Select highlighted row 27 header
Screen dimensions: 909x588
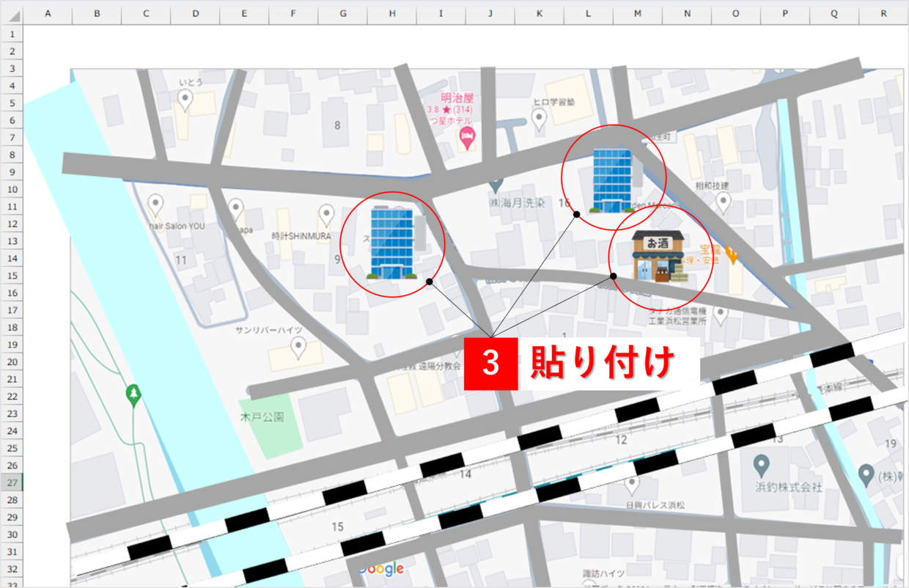(x=12, y=482)
